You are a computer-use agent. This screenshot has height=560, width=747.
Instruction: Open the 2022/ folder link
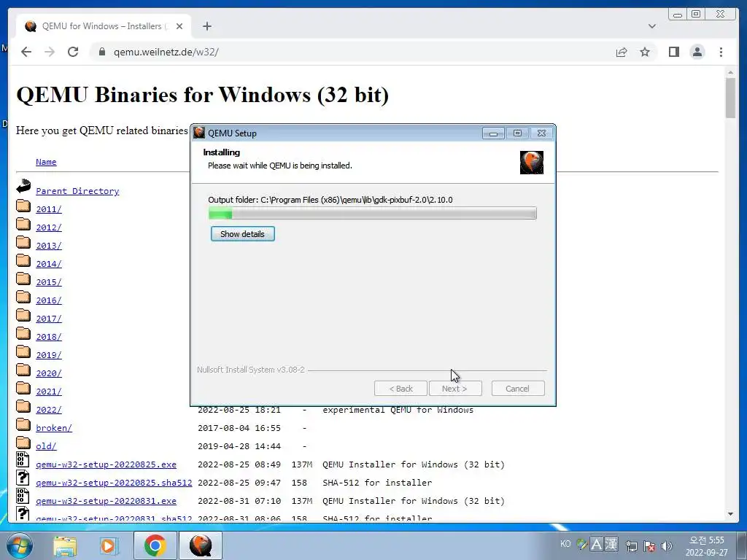tap(49, 410)
